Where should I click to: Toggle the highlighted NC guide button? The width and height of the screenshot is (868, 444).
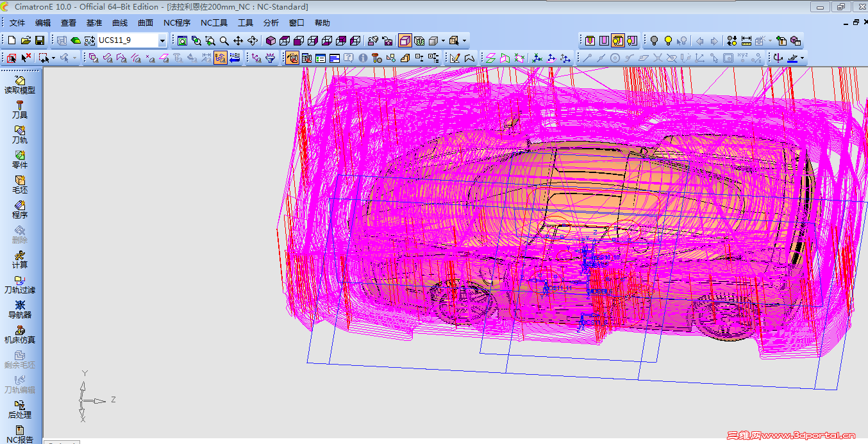click(292, 58)
